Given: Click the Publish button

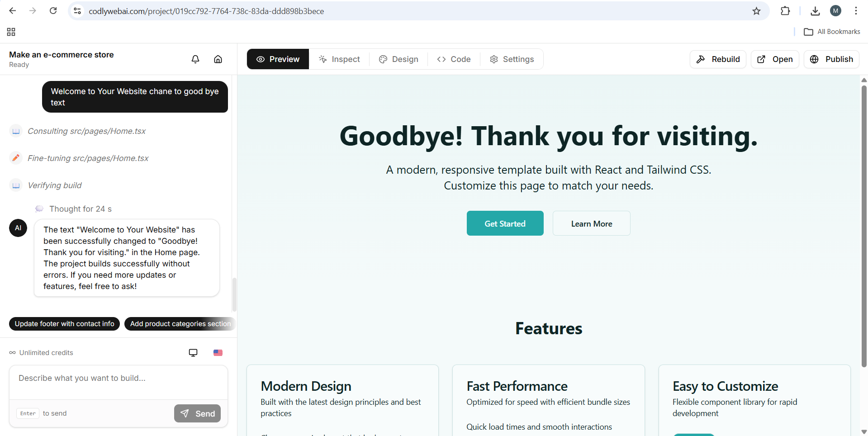Looking at the screenshot, I should (x=831, y=59).
